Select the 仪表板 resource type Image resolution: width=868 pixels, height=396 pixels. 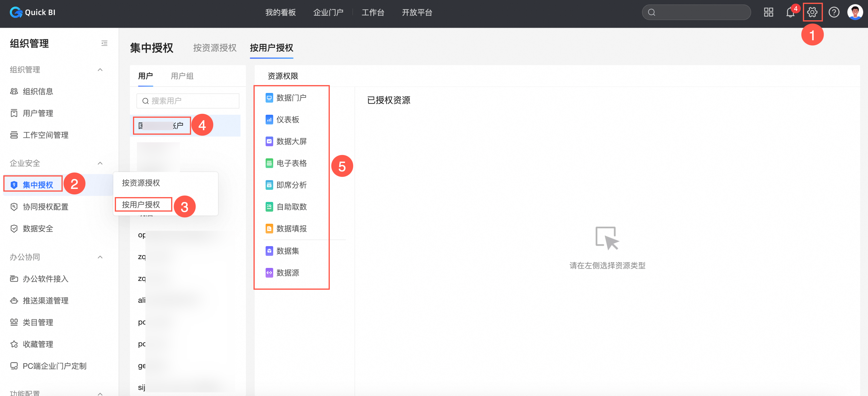click(x=287, y=120)
